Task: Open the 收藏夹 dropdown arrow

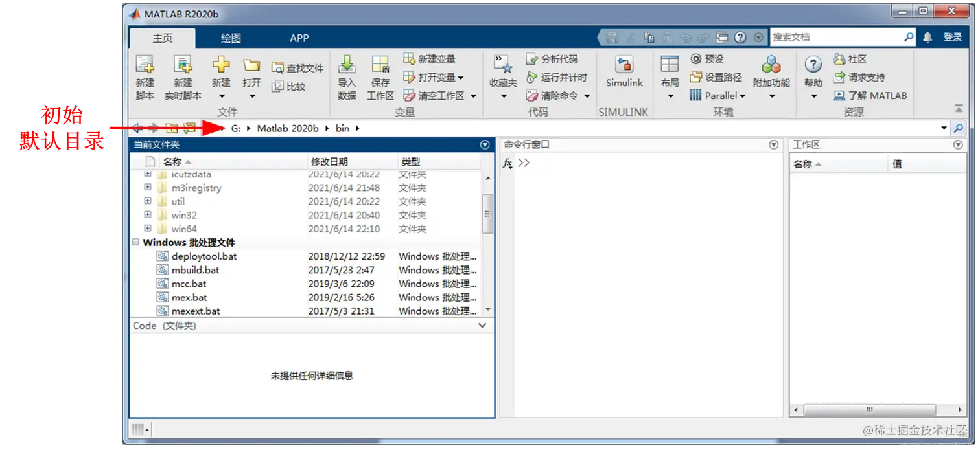Action: click(503, 96)
